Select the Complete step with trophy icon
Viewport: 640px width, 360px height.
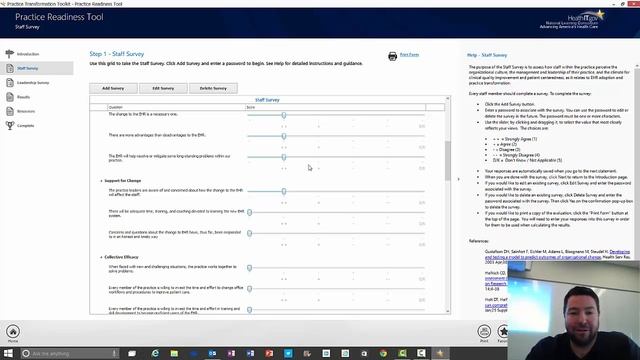(x=25, y=126)
